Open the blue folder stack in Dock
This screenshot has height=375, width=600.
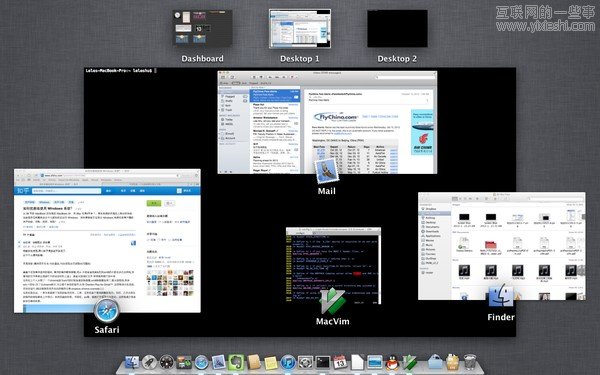[x=435, y=362]
